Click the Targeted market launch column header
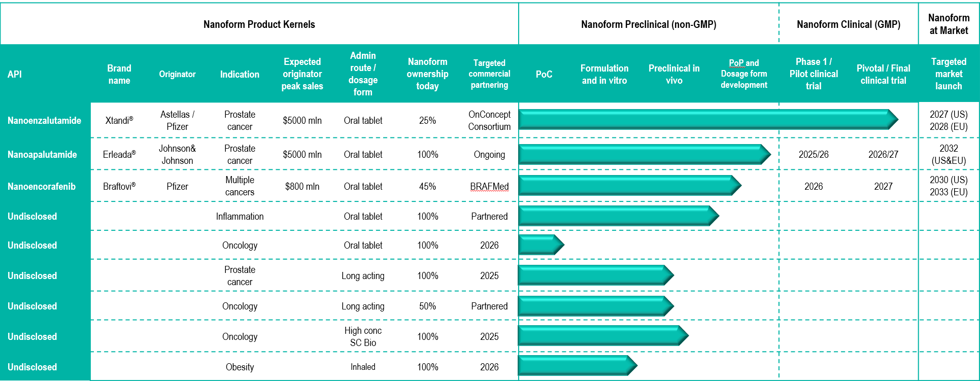980x381 pixels. (x=949, y=74)
